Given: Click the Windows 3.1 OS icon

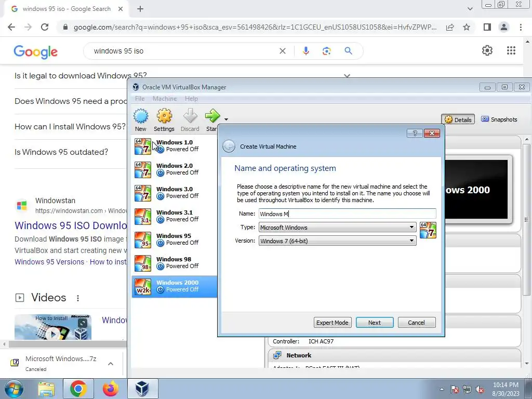Looking at the screenshot, I should point(143,217).
